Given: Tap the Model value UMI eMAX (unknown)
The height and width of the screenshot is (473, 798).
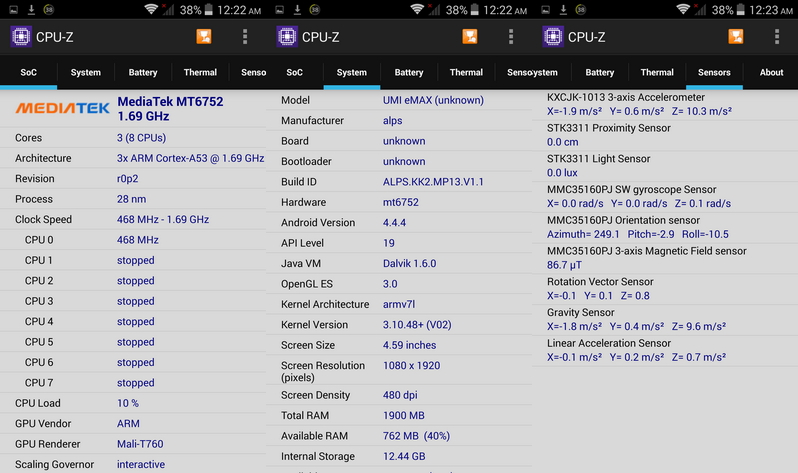Looking at the screenshot, I should click(433, 100).
